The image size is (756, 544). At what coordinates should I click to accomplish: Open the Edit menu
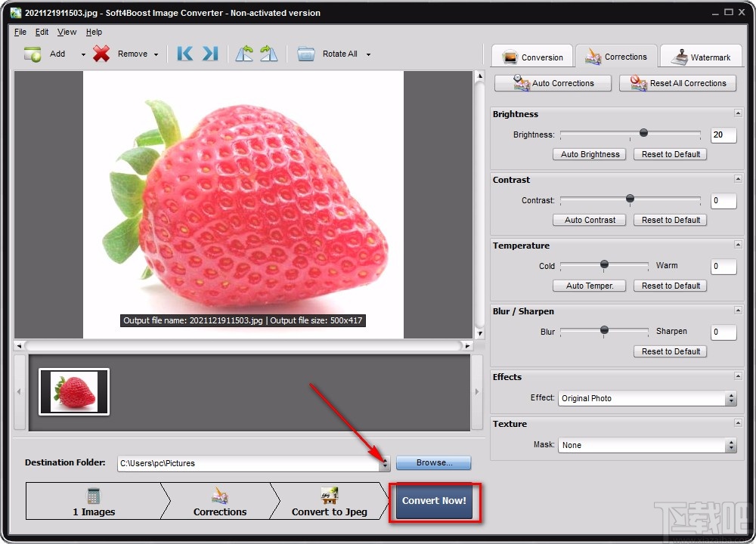coord(42,32)
